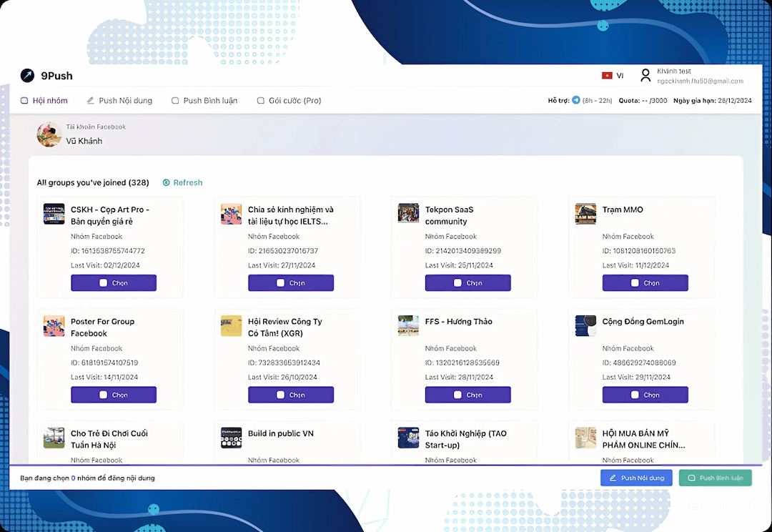The height and width of the screenshot is (532, 772).
Task: Open the Hội nhóm tab
Action: [44, 101]
